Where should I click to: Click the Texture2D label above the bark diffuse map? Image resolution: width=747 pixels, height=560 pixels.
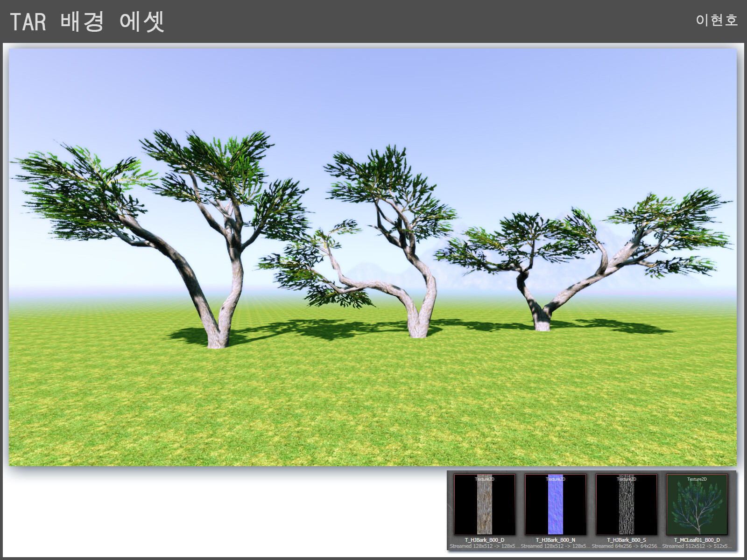point(486,479)
